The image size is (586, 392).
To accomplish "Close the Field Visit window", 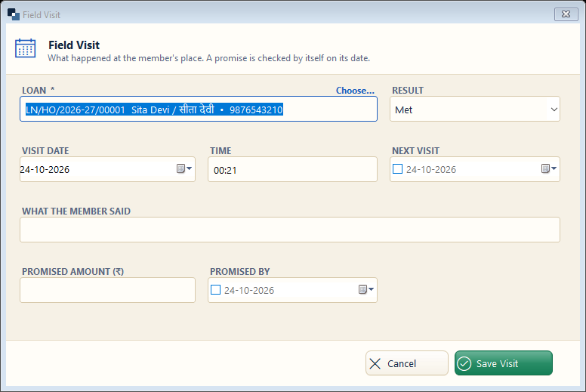I will coord(566,14).
